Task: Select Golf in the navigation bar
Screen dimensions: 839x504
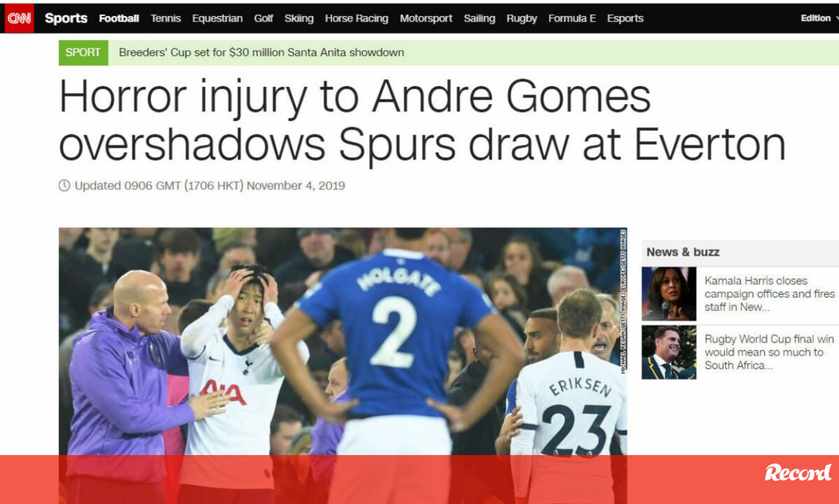Action: pos(264,19)
